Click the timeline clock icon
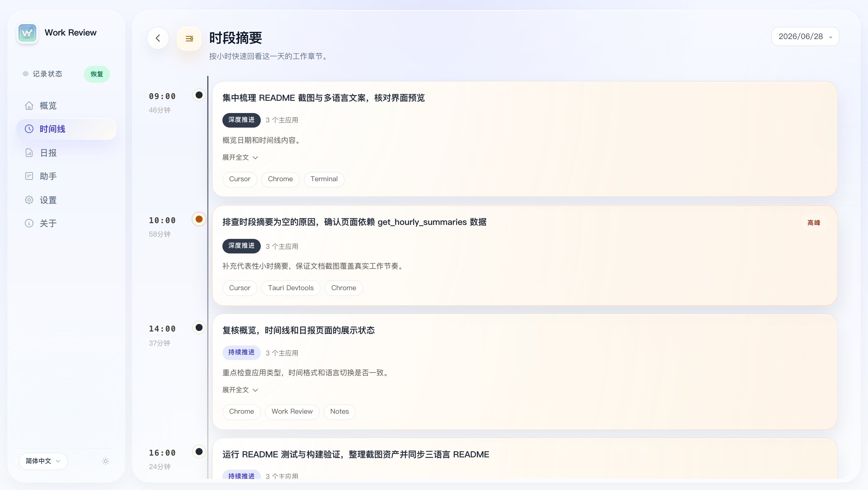 29,129
